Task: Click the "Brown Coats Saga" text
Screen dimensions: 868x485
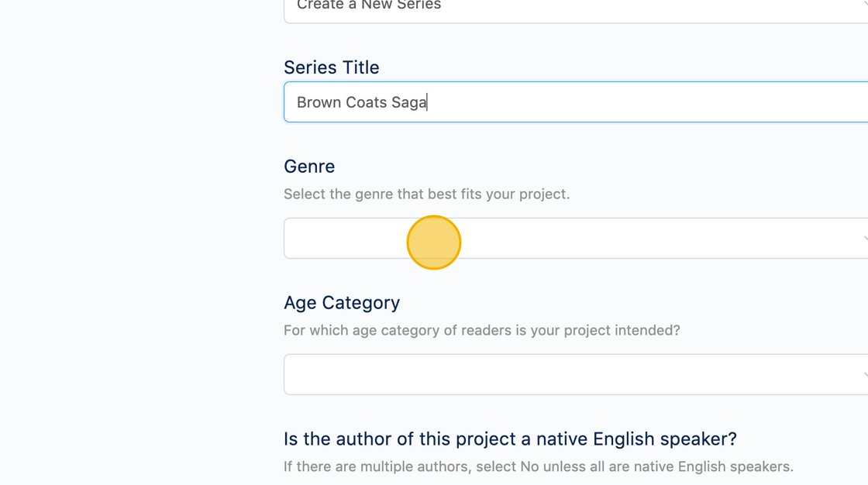Action: point(361,102)
